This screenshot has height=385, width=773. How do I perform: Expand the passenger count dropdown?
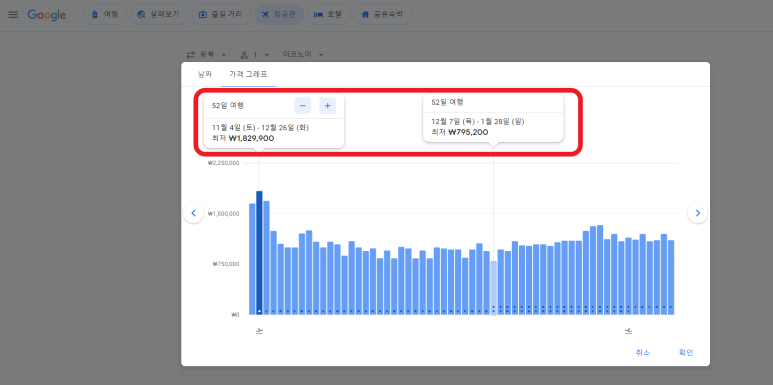[x=255, y=54]
